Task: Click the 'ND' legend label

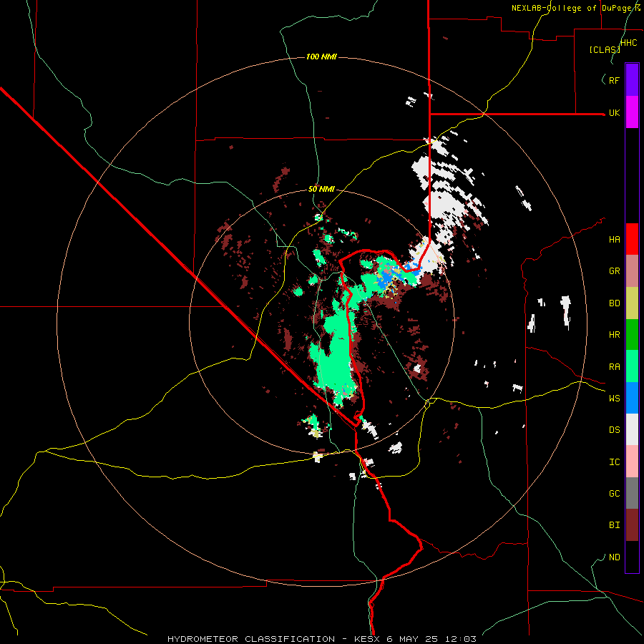Action: point(614,557)
